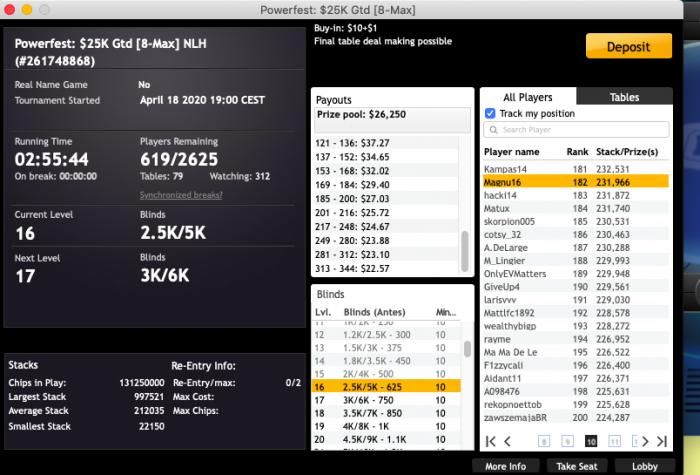This screenshot has width=700, height=475.
Task: Click the window's yellow minimize button
Action: [x=27, y=9]
